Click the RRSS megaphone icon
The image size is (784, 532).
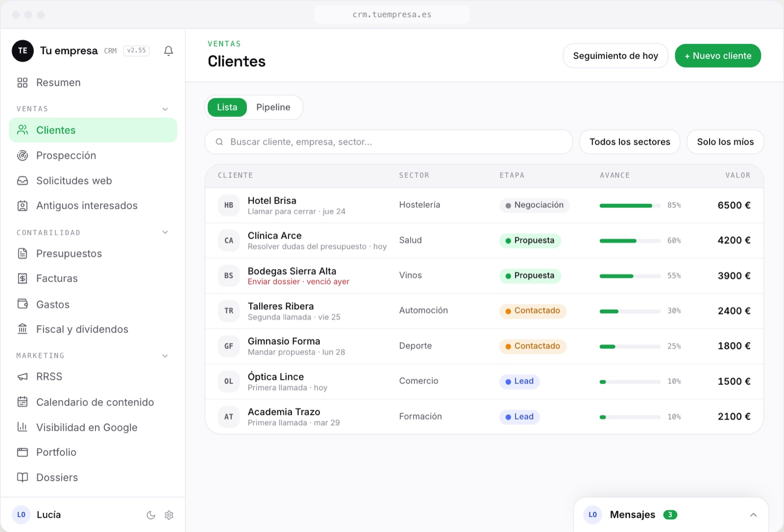click(x=23, y=377)
